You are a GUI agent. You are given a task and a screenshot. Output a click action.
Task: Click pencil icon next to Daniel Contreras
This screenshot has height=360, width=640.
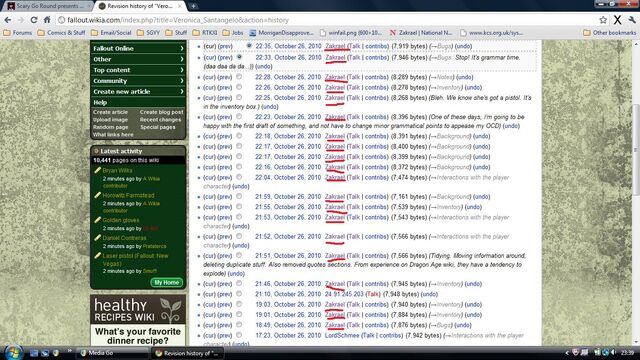tap(97, 238)
